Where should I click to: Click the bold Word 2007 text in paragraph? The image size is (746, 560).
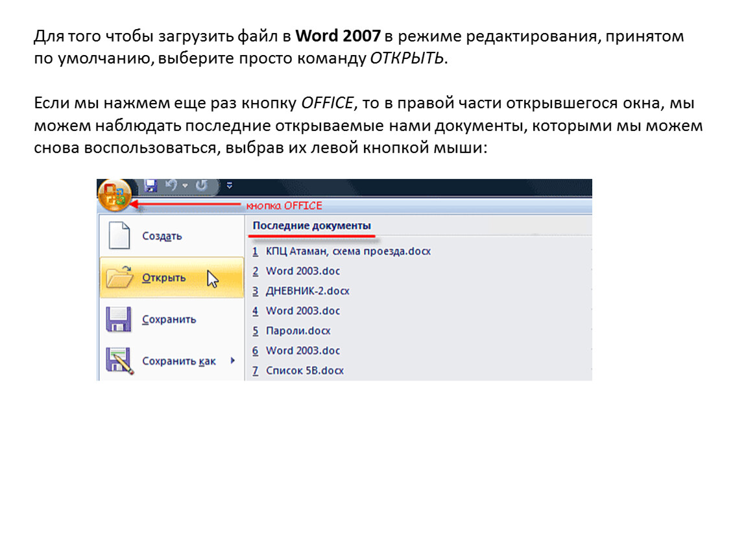338,36
